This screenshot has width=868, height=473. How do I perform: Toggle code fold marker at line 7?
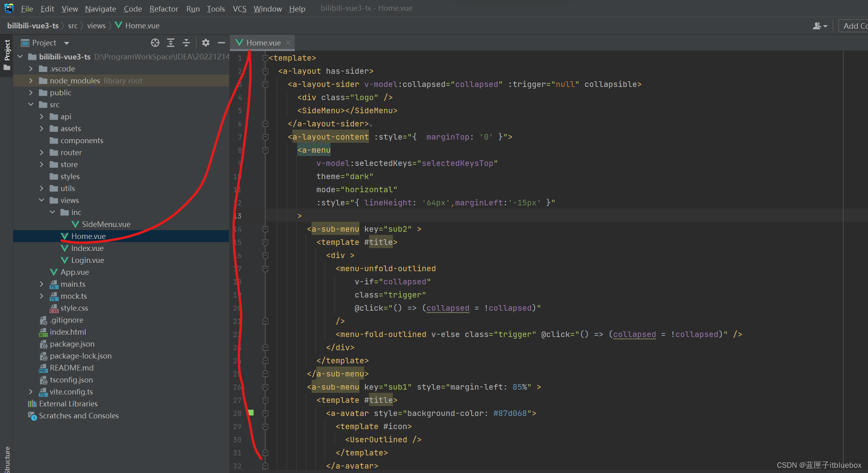pos(265,137)
